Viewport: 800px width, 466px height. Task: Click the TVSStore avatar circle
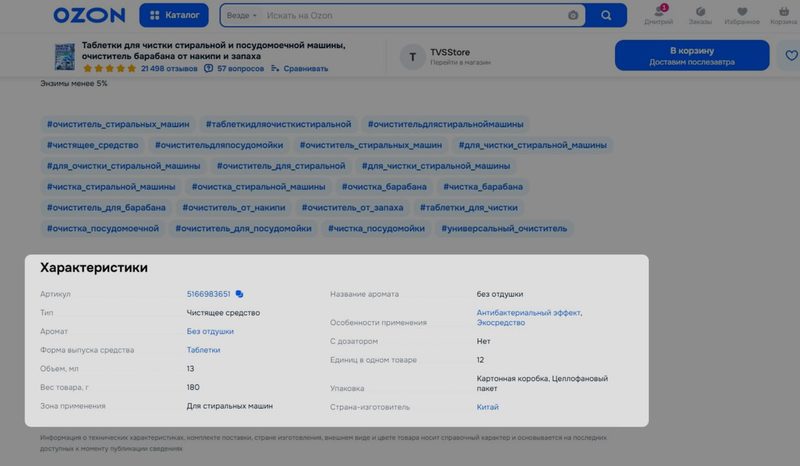click(x=412, y=57)
